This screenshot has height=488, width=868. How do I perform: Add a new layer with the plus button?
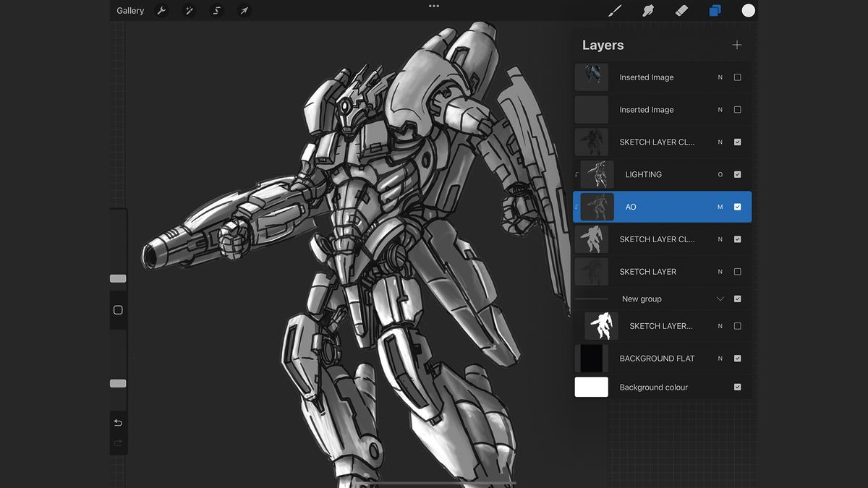point(736,44)
